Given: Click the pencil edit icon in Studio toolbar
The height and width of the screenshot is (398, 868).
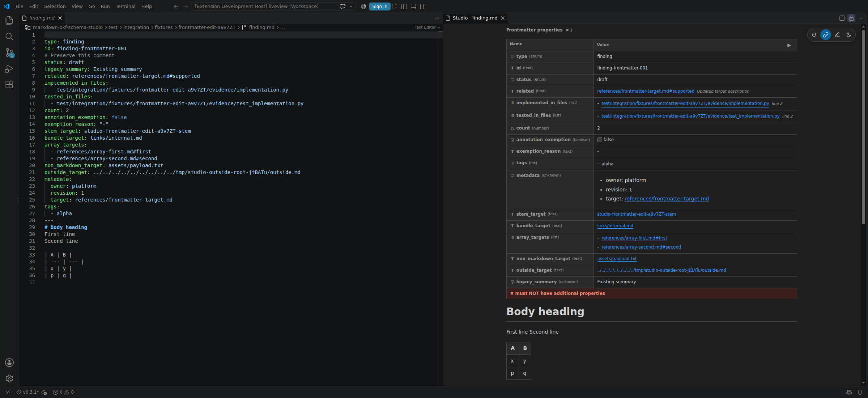Looking at the screenshot, I should click(837, 35).
